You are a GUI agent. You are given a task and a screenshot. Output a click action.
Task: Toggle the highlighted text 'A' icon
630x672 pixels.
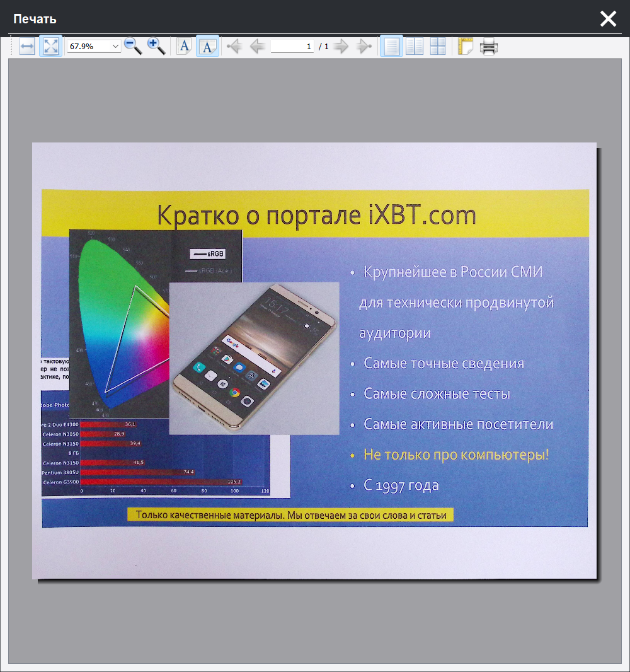[207, 46]
